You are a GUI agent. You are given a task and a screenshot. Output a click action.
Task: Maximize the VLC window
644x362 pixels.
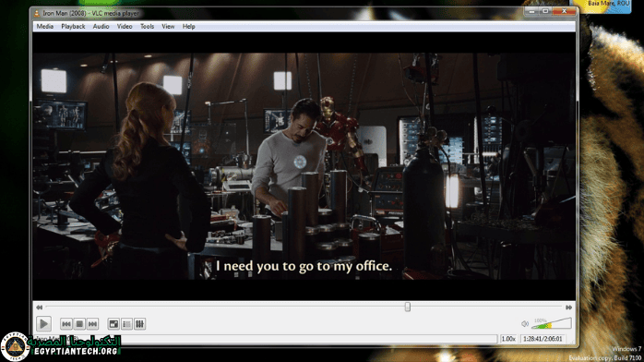coord(545,11)
